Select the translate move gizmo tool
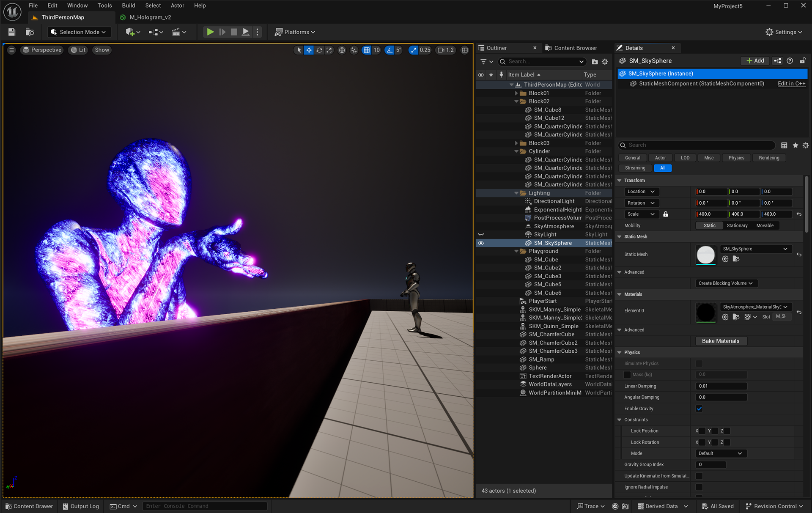 (309, 50)
